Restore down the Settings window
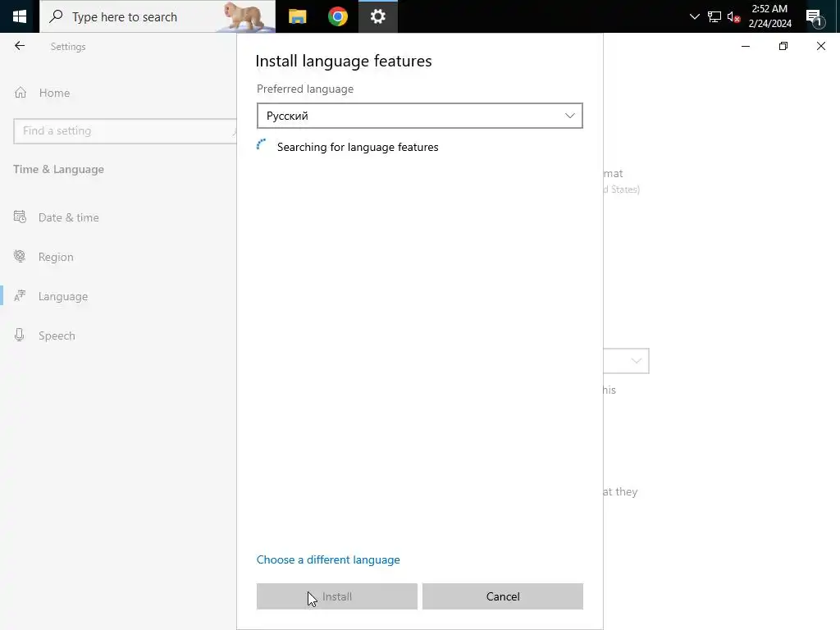Viewport: 840px width, 630px height. click(783, 46)
